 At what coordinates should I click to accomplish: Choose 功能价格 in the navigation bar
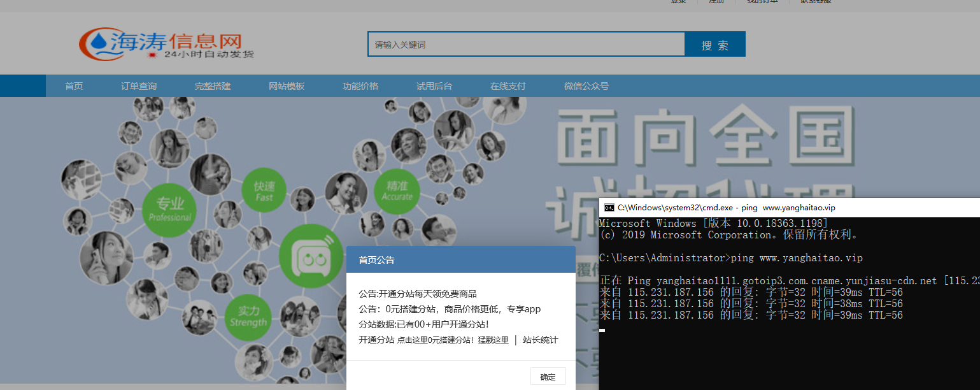[x=360, y=86]
